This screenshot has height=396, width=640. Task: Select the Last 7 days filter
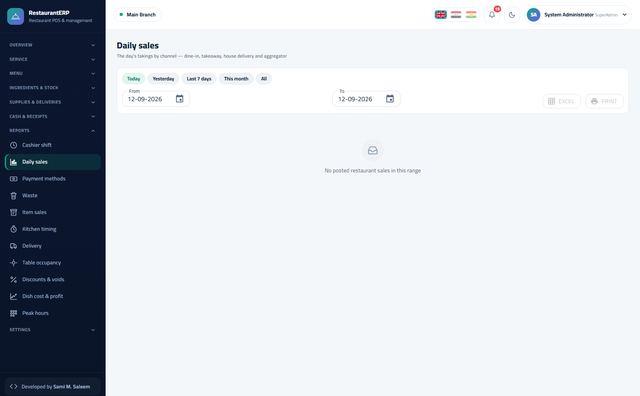point(199,79)
